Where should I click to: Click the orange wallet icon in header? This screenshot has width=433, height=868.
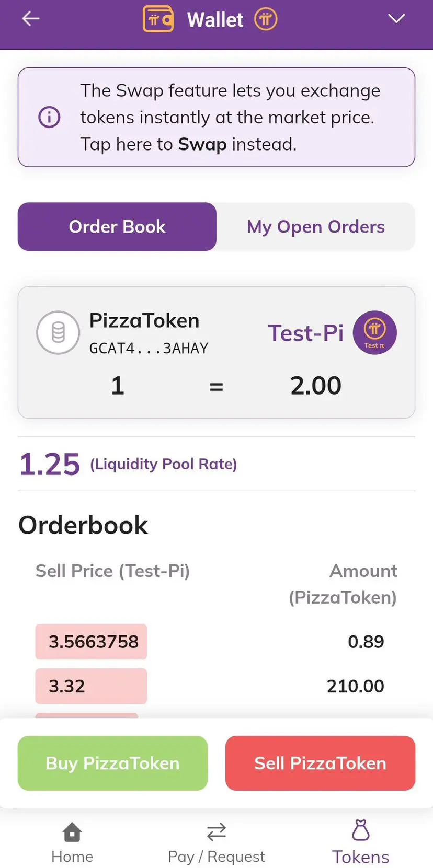pyautogui.click(x=158, y=19)
